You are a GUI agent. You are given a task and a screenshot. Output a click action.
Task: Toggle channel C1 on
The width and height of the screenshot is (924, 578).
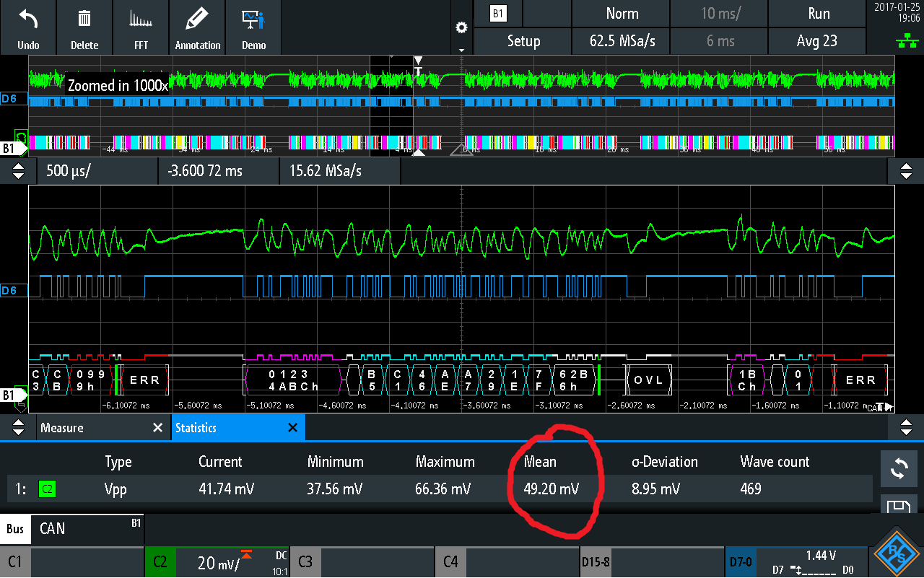[x=72, y=561]
